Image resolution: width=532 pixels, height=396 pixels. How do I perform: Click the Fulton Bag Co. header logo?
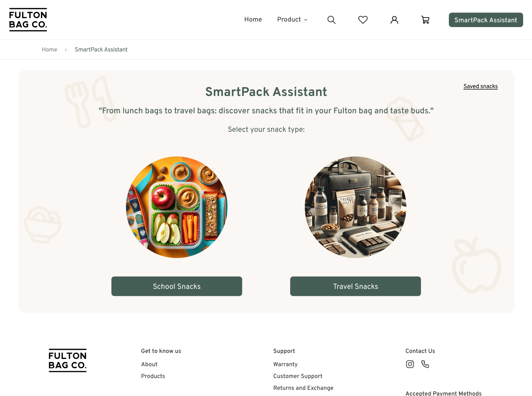[x=28, y=20]
